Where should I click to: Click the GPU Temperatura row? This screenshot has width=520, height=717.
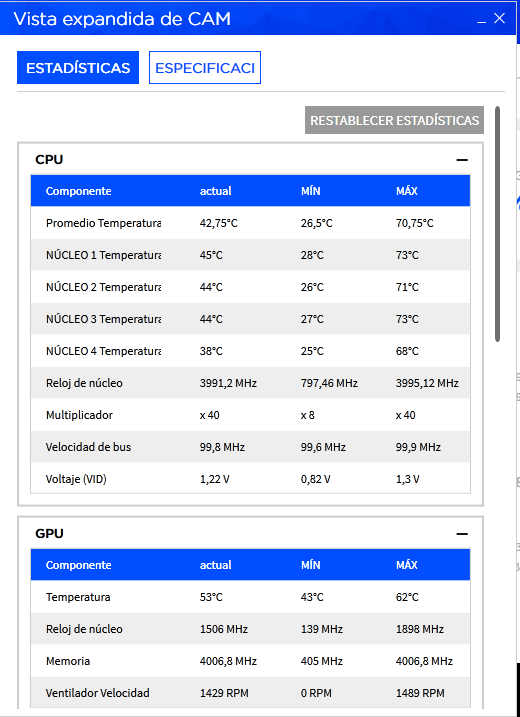click(250, 597)
